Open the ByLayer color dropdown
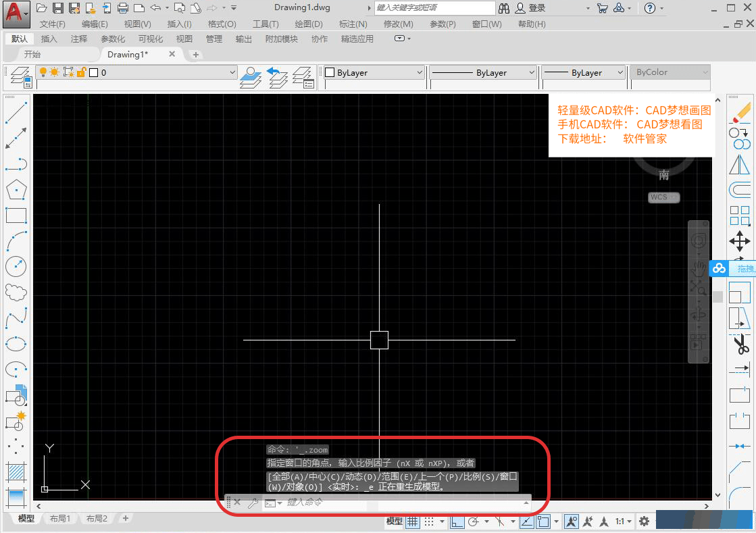This screenshot has height=533, width=756. pyautogui.click(x=419, y=72)
